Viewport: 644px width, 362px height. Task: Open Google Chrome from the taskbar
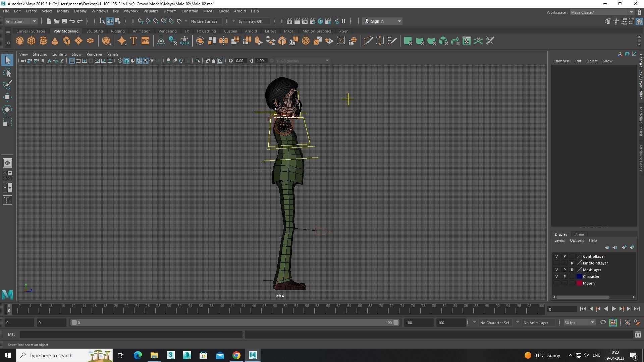click(236, 355)
